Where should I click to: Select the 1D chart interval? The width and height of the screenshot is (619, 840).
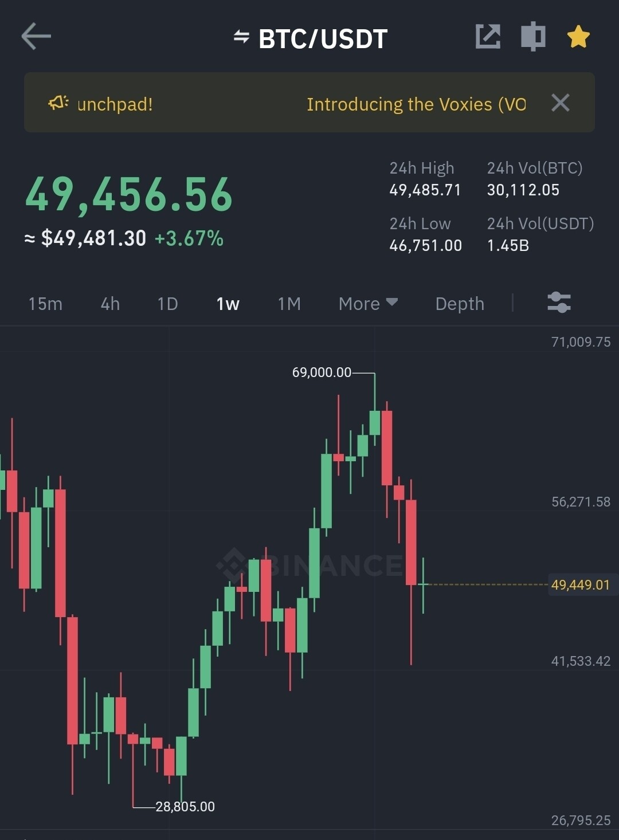pos(167,304)
